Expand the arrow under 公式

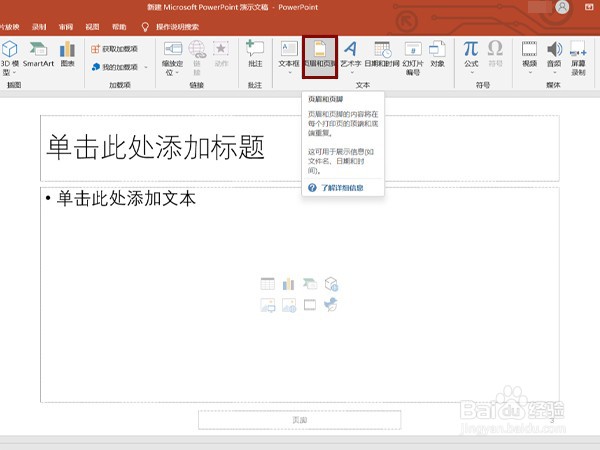click(471, 72)
